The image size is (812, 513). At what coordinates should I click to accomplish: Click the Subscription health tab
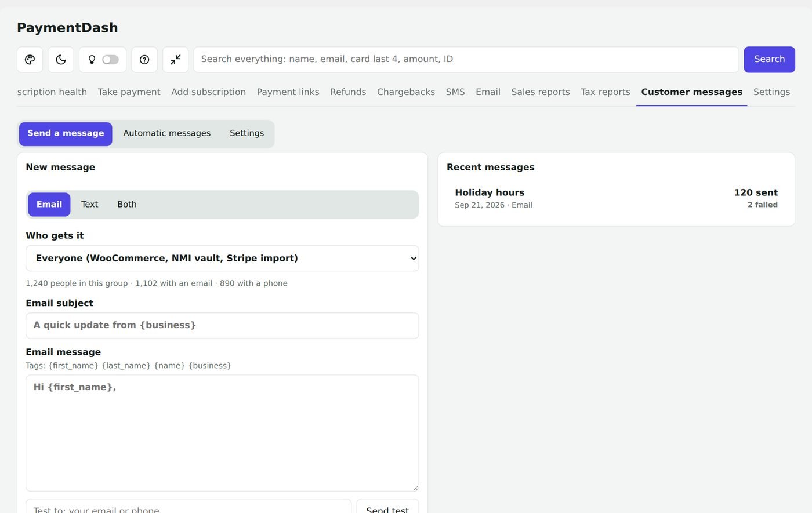click(52, 92)
